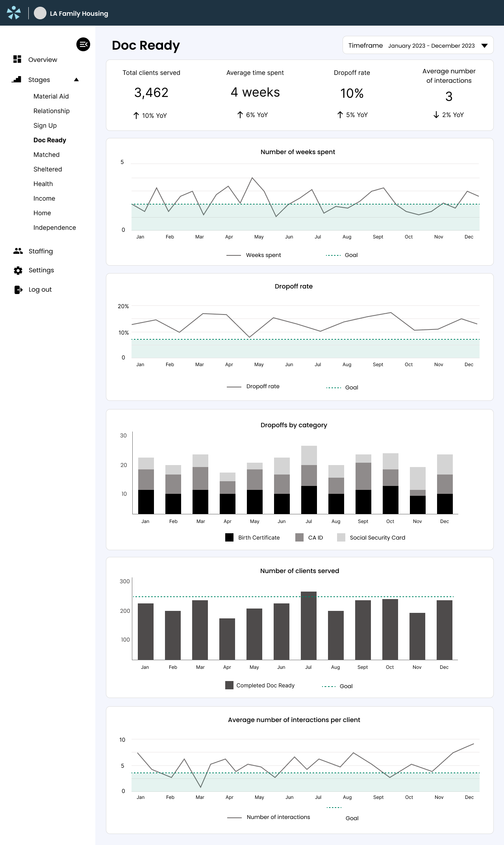Screen dimensions: 504x845
Task: Click the 4 weeks average time value
Action: 255,92
